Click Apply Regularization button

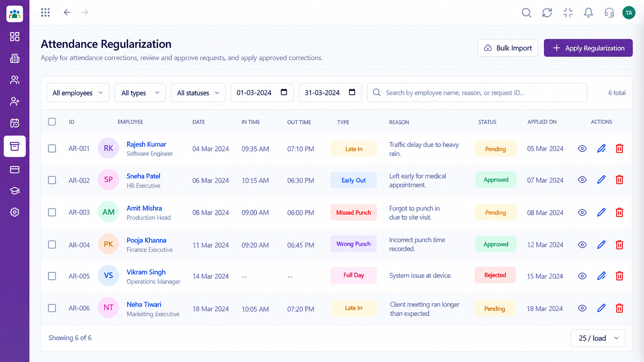tap(588, 48)
